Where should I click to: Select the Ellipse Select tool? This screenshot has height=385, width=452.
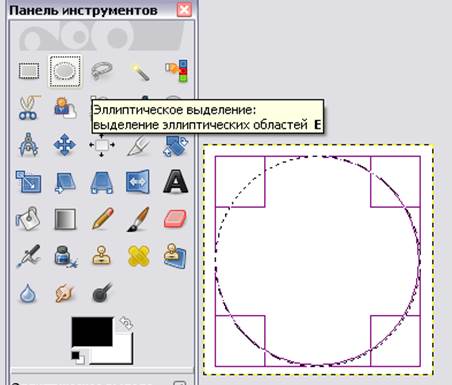(x=65, y=71)
